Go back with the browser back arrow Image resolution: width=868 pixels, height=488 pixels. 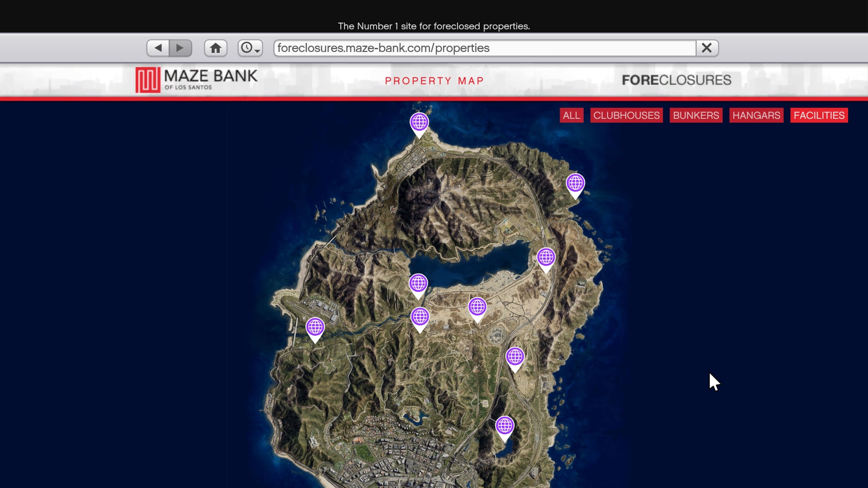pos(158,48)
